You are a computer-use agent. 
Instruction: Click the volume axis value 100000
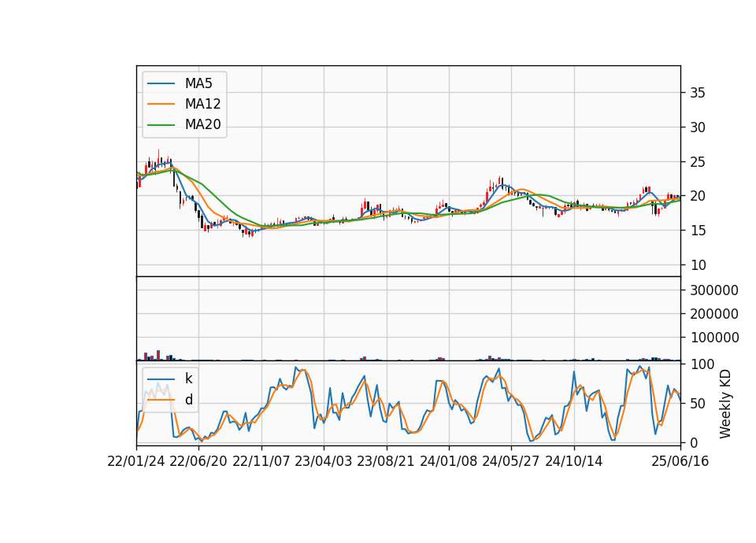point(714,338)
